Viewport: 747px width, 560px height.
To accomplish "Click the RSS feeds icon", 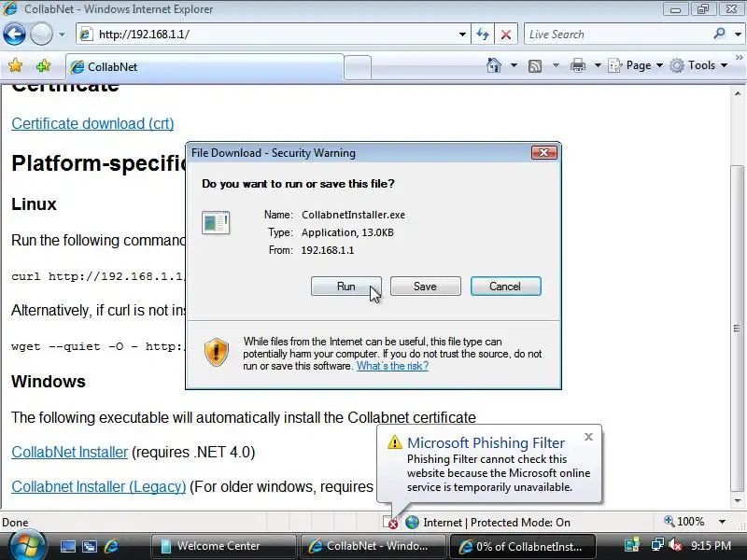I will click(535, 65).
